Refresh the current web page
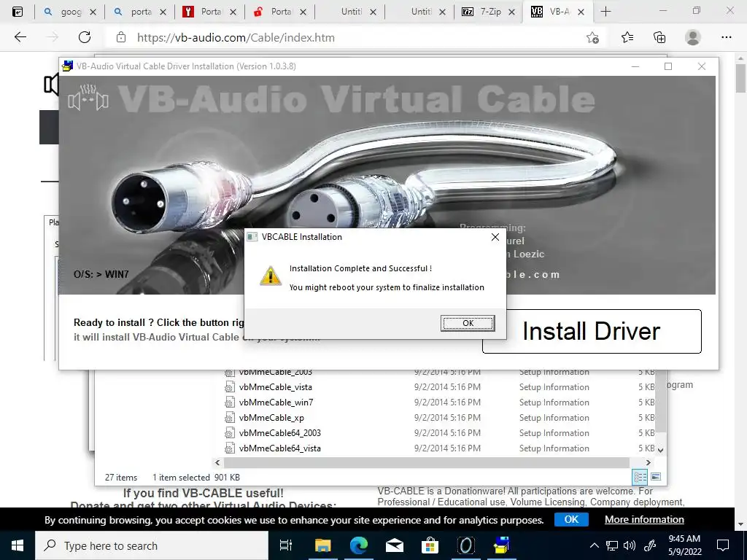Image resolution: width=747 pixels, height=560 pixels. [85, 37]
